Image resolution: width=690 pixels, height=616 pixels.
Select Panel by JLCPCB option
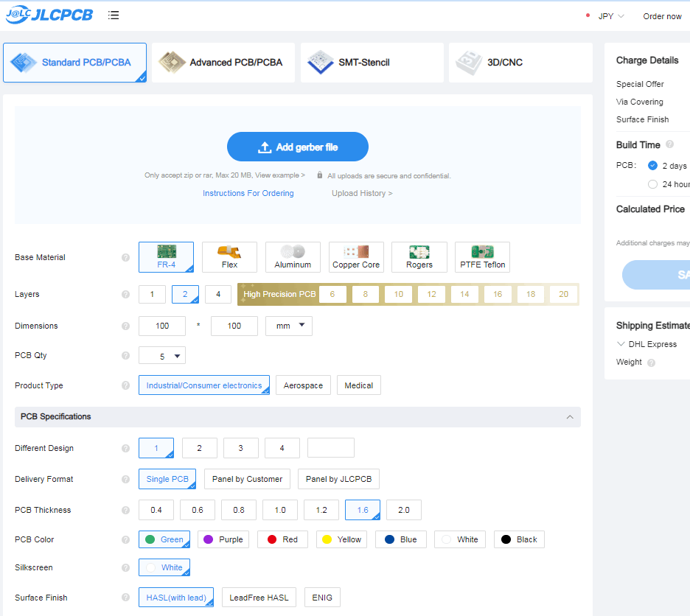click(x=339, y=479)
